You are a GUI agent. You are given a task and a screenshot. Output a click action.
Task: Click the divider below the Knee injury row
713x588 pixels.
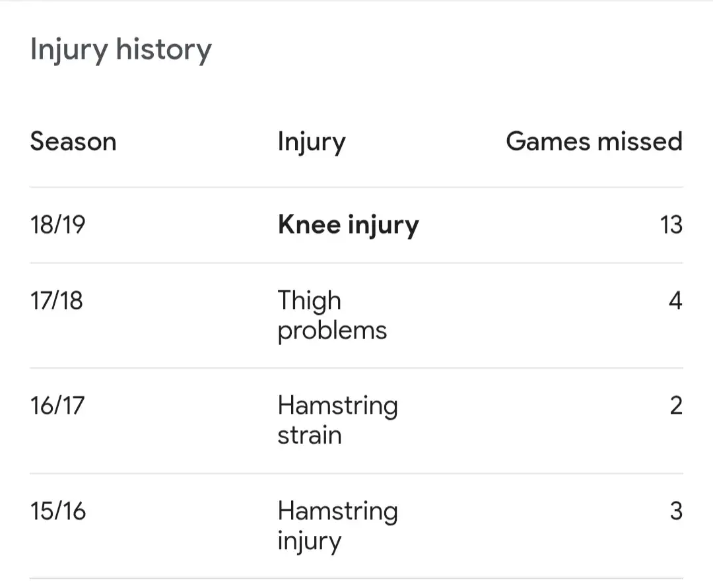pyautogui.click(x=356, y=263)
